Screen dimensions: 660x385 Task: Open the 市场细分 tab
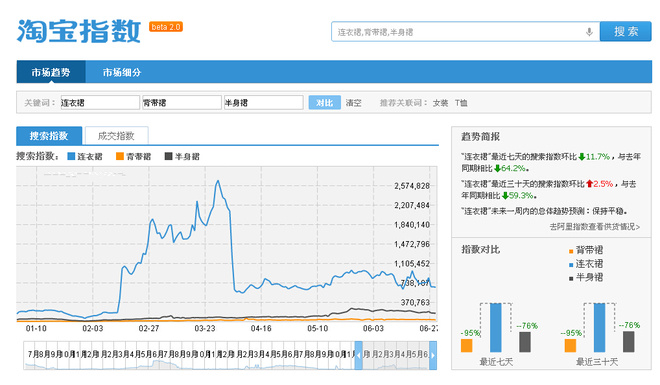[122, 72]
